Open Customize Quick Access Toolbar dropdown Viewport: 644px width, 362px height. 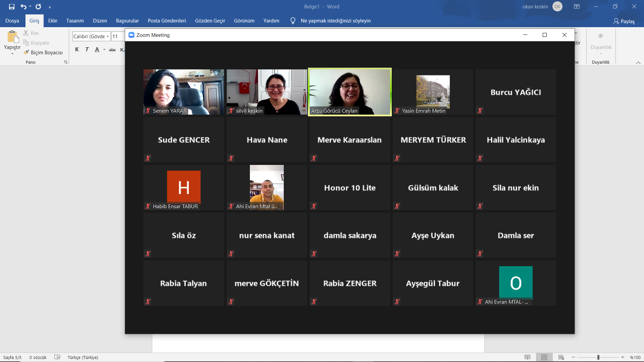(x=50, y=7)
